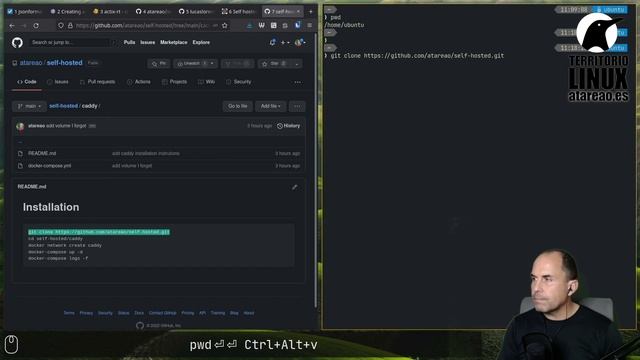Switch to browser tab 4 atareao

coord(153,11)
